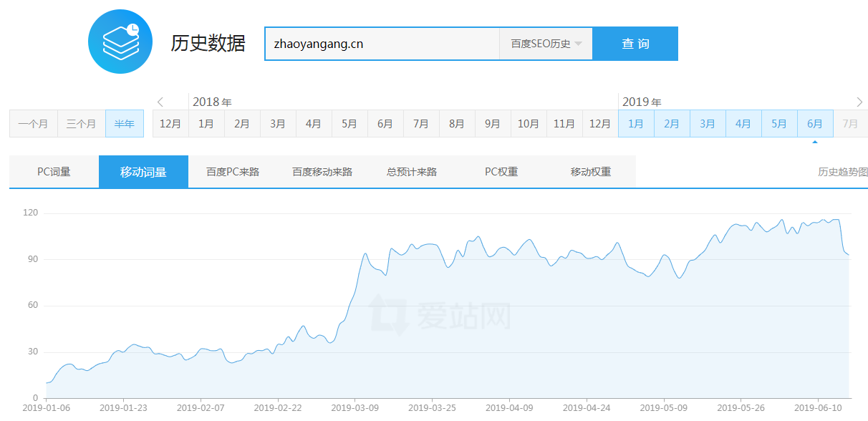868x421 pixels.
Task: Click the zhaoyangang.cn input field
Action: 380,44
